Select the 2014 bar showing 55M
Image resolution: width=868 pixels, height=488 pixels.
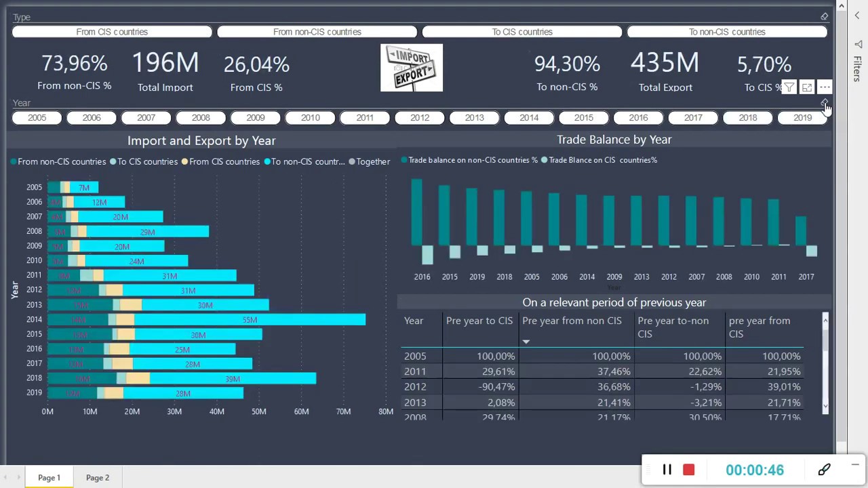tap(250, 320)
